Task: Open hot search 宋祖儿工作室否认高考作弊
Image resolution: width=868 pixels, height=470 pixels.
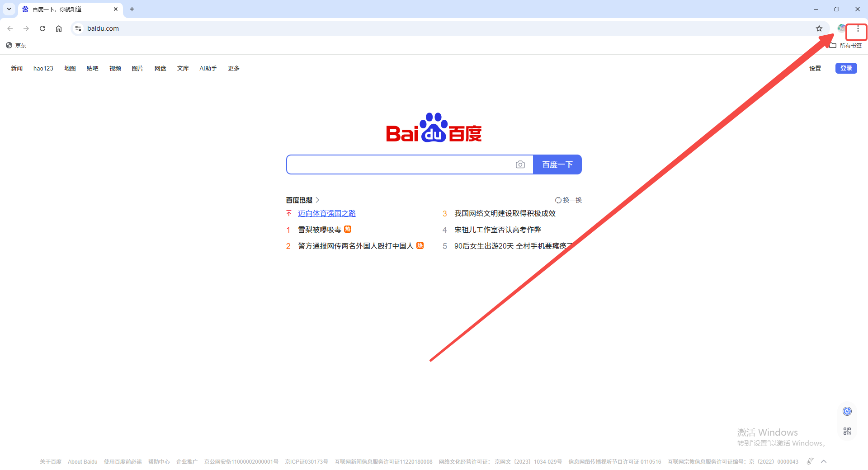Action: [x=498, y=230]
